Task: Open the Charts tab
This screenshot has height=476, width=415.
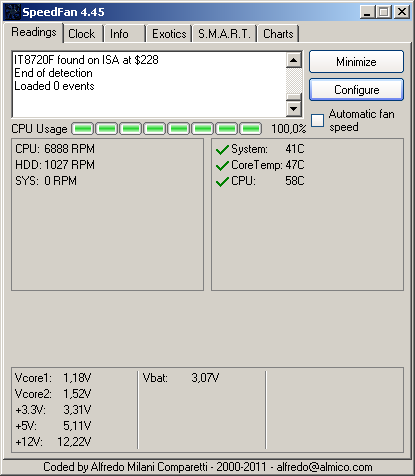Action: pyautogui.click(x=278, y=34)
